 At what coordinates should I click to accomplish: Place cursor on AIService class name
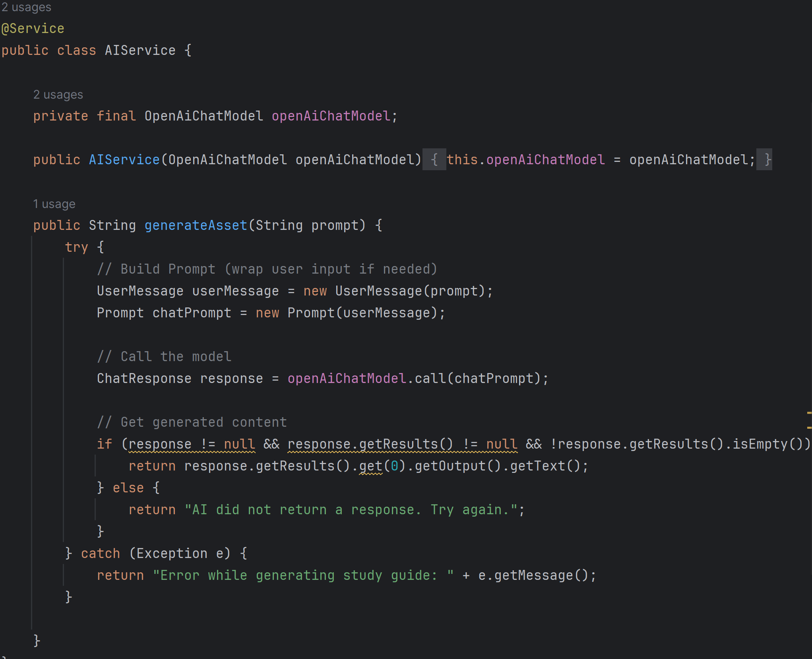click(x=140, y=51)
